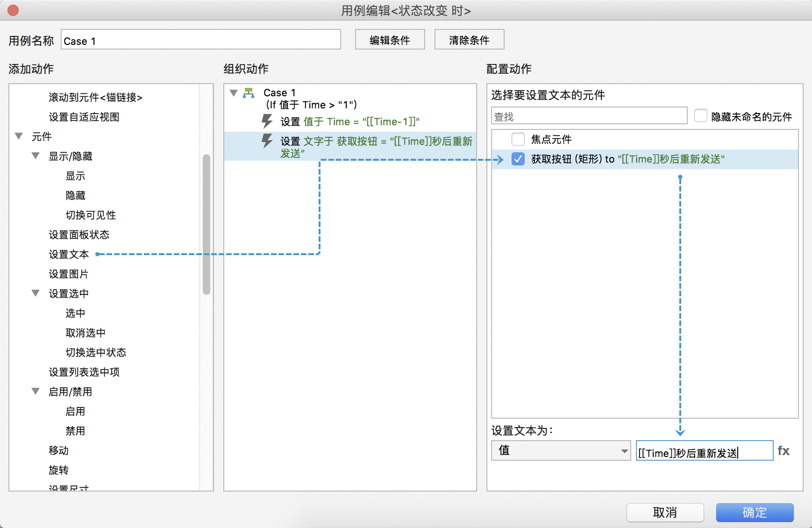Screen dimensions: 812x528
Task: Open the fx expression editor
Action: click(784, 451)
